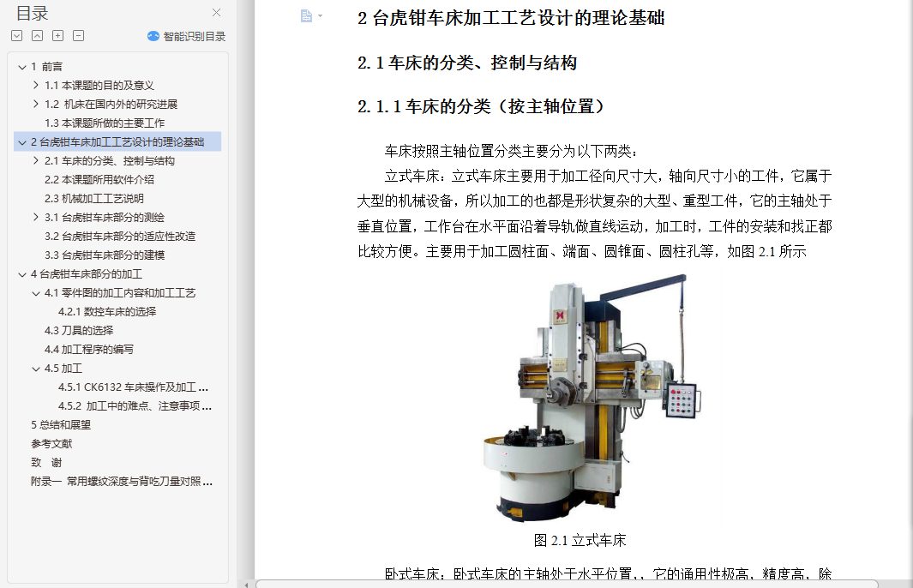Jump to 1.1 本课题的目的及意义

[x=99, y=86]
